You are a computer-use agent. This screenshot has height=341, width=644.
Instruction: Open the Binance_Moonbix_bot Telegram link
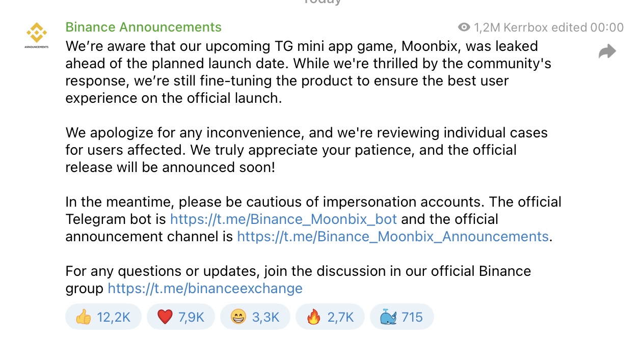coord(283,219)
